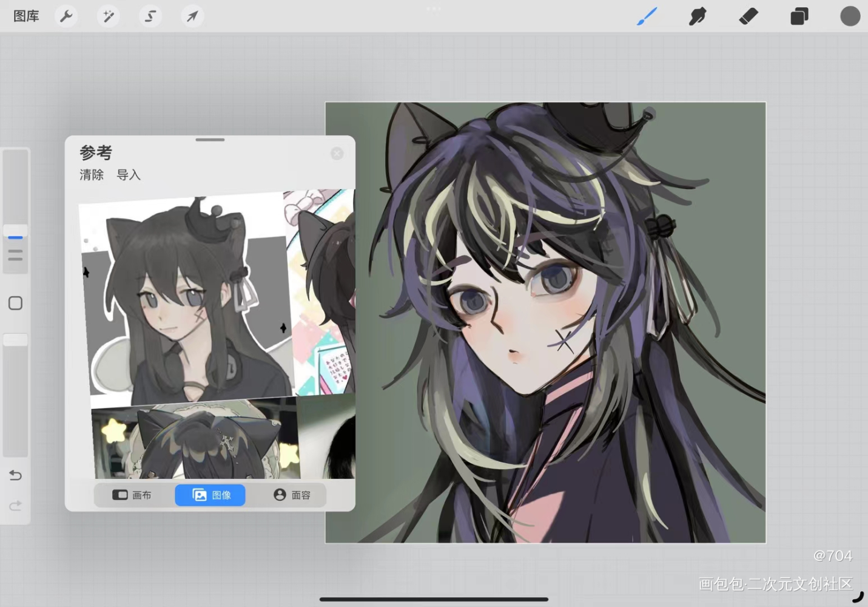The image size is (868, 607).
Task: Click the reference panel's top drag handle
Action: [210, 140]
